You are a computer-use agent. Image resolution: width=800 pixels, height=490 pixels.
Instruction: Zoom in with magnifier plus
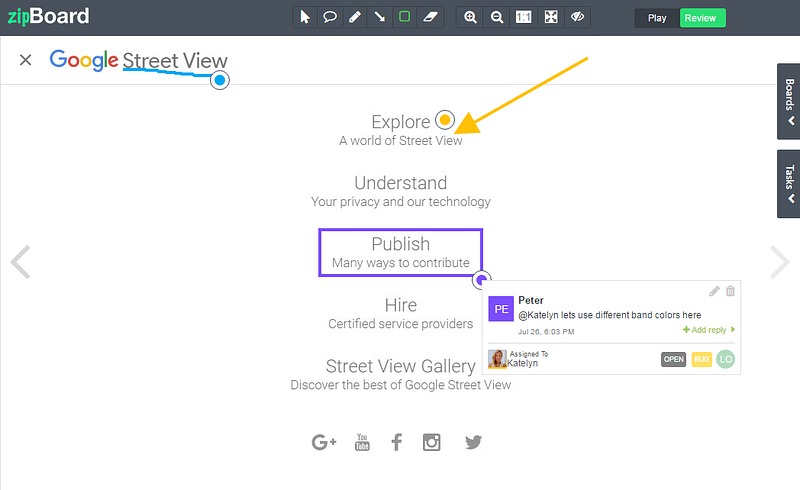(x=470, y=17)
